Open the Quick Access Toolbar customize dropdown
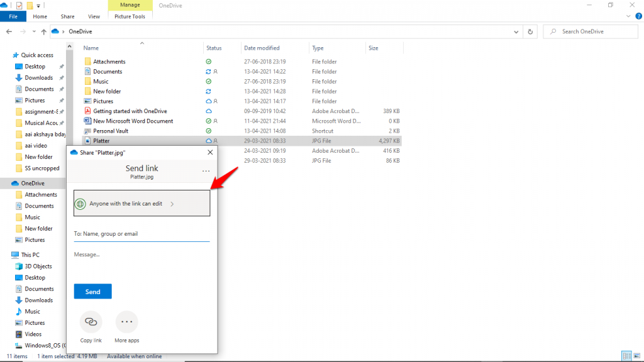Image resolution: width=644 pixels, height=362 pixels. tap(39, 5)
